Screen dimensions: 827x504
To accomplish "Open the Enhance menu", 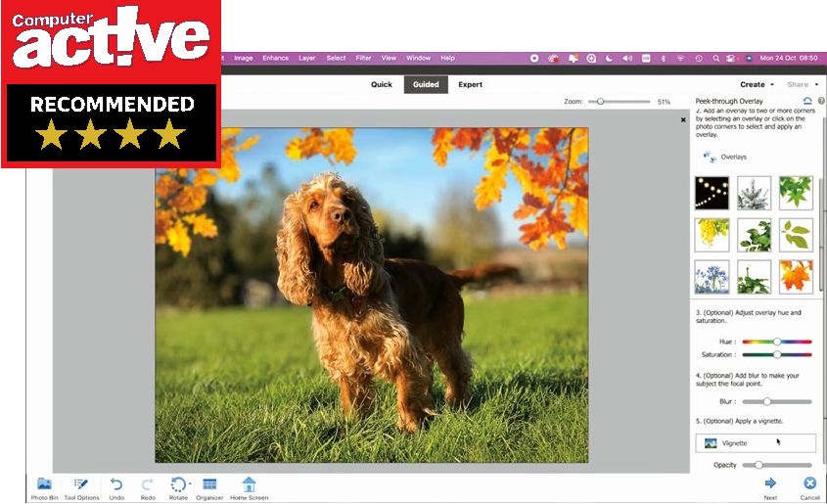I will pos(275,58).
